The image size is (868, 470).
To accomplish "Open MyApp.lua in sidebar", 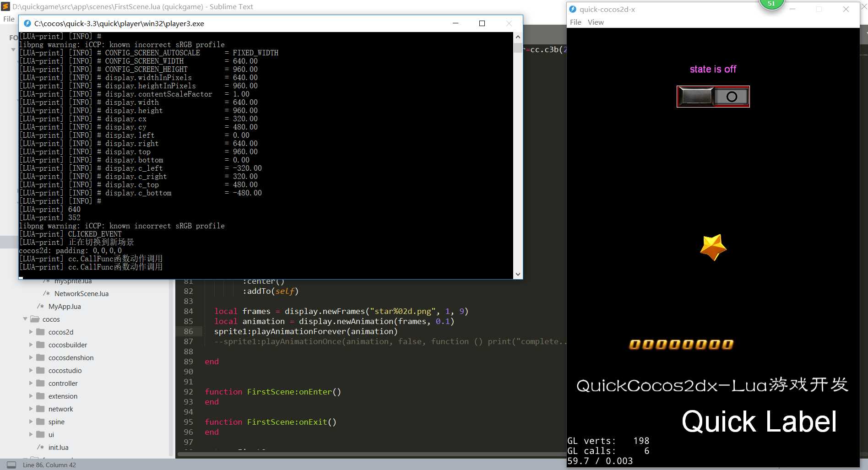I will (65, 306).
